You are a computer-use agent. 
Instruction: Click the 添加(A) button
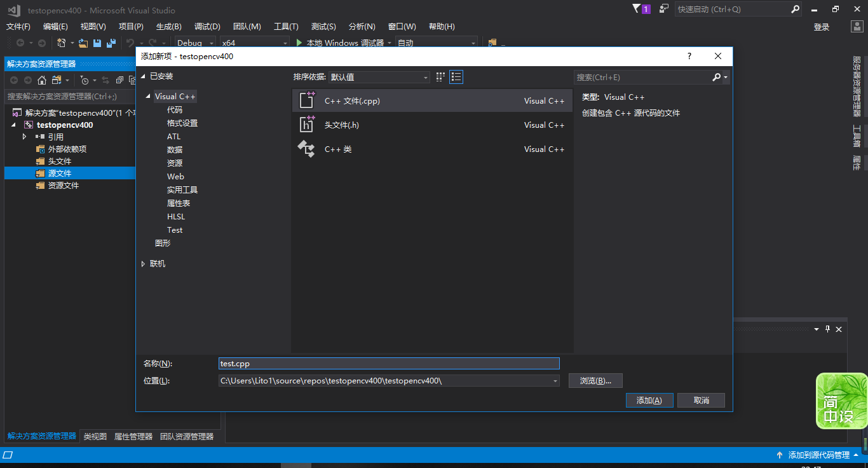click(649, 400)
